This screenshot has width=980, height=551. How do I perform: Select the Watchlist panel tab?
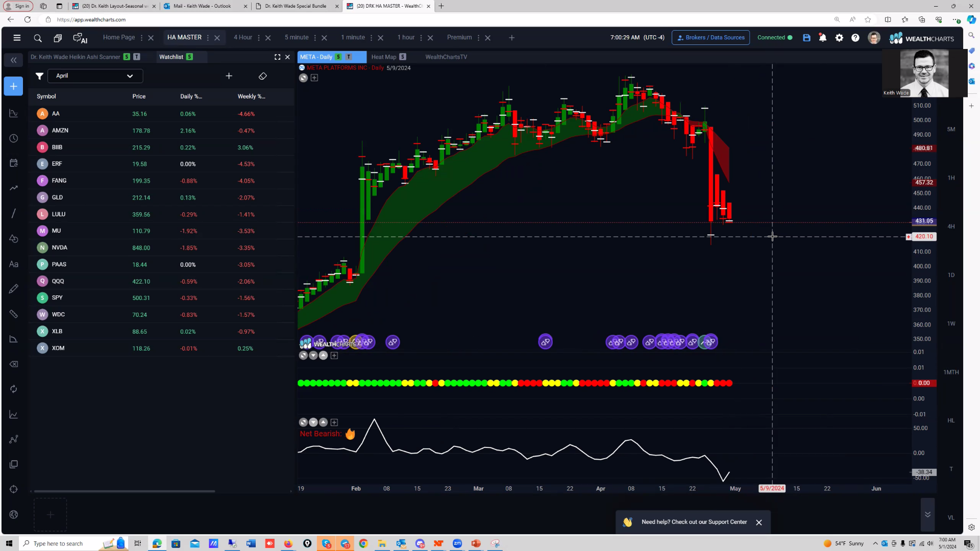coord(171,57)
